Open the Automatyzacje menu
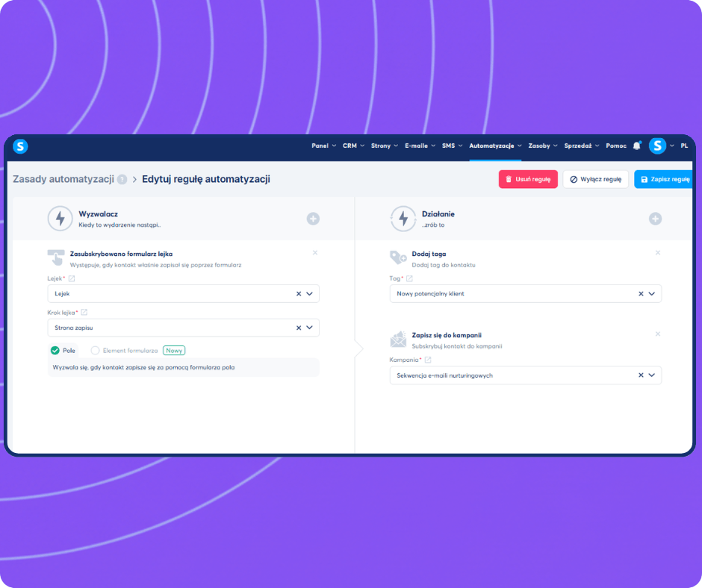702x588 pixels. [495, 146]
